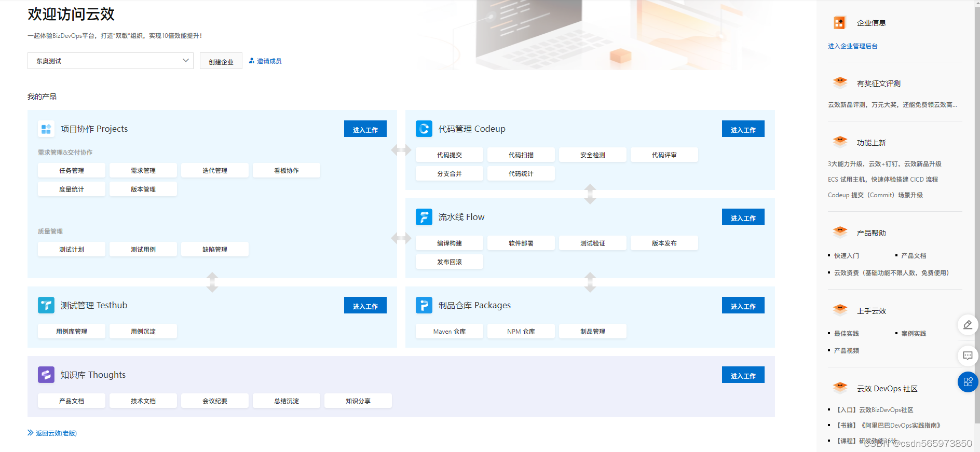The width and height of the screenshot is (980, 452).
Task: Open 案例实践 link
Action: tap(914, 333)
